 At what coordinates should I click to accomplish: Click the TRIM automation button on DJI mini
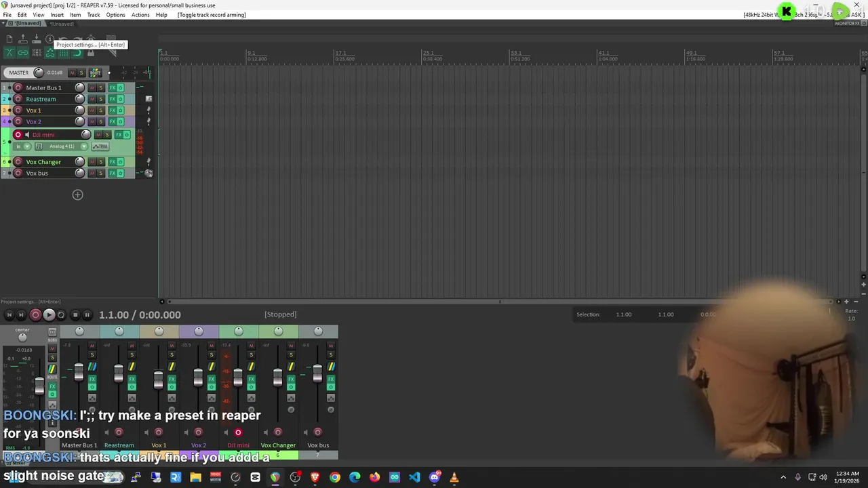coord(100,146)
